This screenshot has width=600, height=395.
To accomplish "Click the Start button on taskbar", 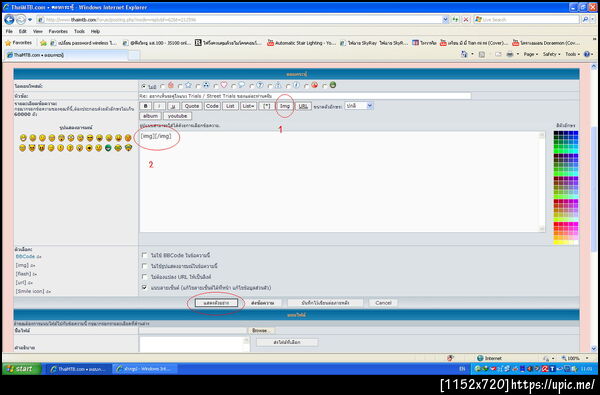I will [x=22, y=369].
